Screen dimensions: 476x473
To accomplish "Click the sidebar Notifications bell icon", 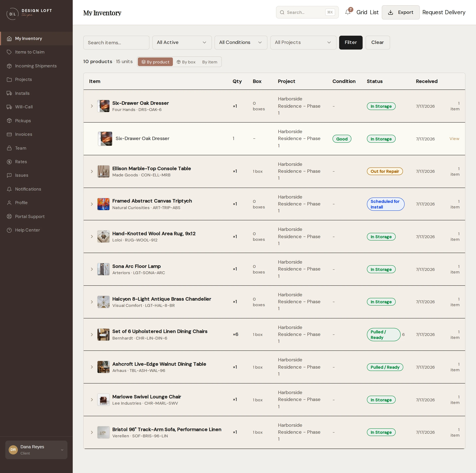I will tap(9, 189).
